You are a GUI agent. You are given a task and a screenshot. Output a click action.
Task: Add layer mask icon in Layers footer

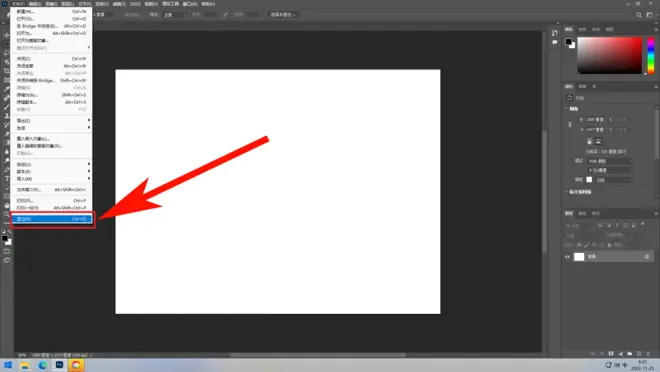611,353
